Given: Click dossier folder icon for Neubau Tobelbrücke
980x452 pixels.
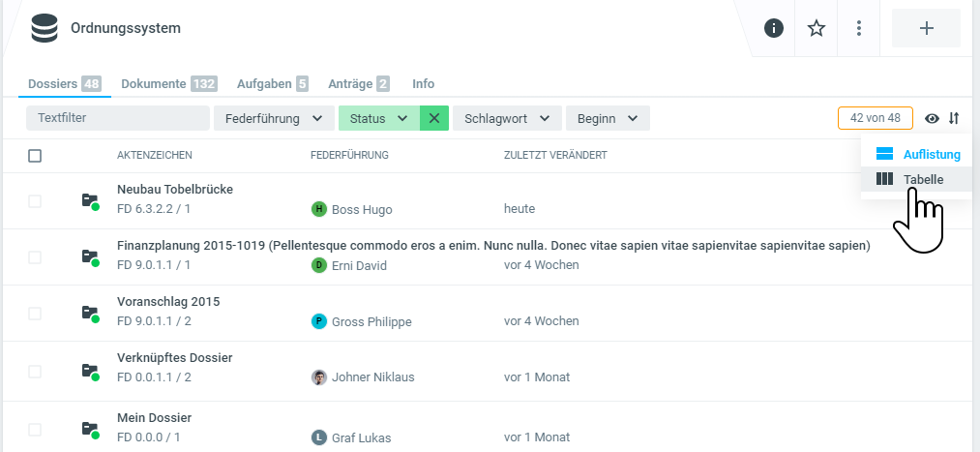Looking at the screenshot, I should click(x=90, y=201).
